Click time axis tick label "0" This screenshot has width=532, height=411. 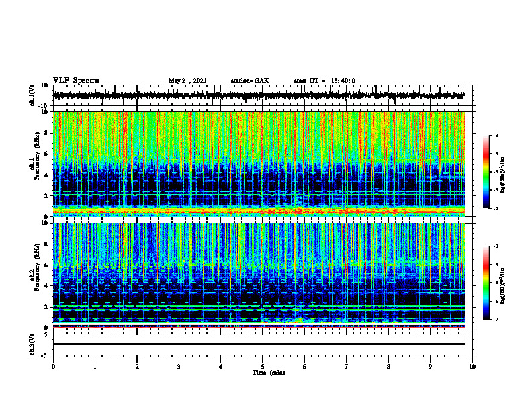53,367
